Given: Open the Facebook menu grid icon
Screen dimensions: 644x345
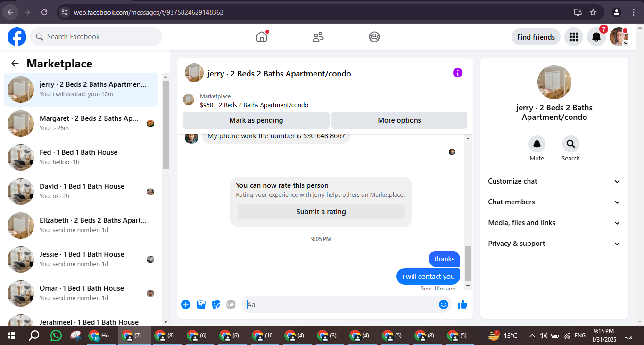Looking at the screenshot, I should pyautogui.click(x=574, y=37).
